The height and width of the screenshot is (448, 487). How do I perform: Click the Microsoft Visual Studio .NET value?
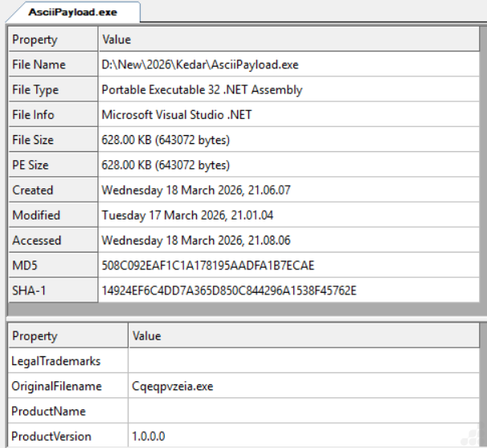click(177, 115)
